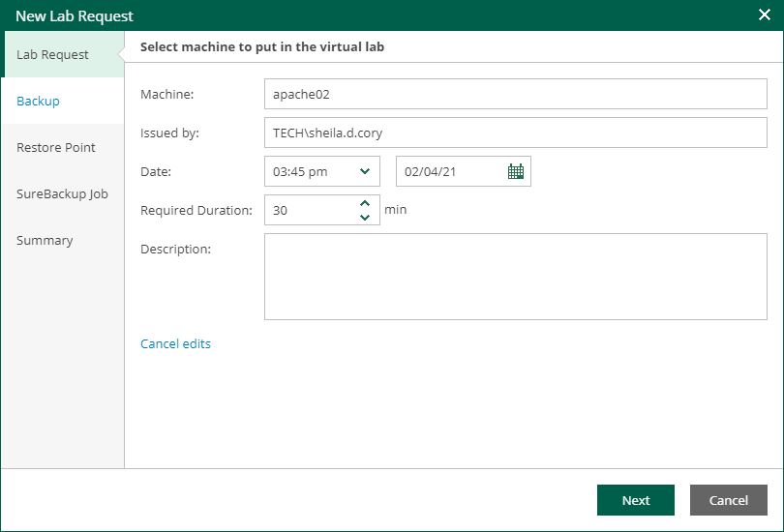784x532 pixels.
Task: Click the Issued by text field
Action: (x=515, y=133)
